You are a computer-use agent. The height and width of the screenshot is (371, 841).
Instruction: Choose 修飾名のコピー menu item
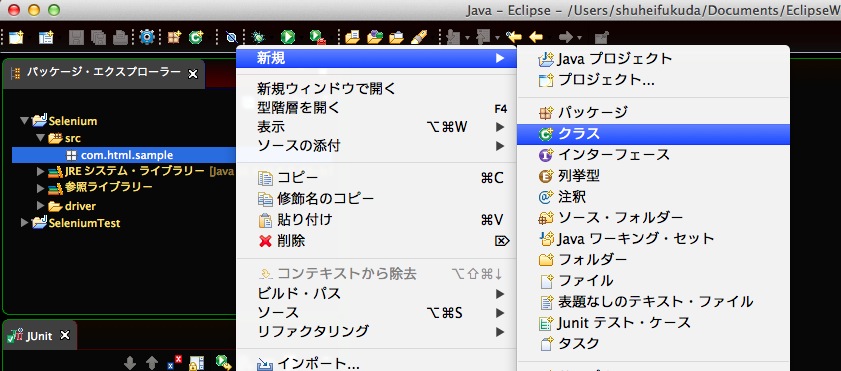pyautogui.click(x=376, y=199)
